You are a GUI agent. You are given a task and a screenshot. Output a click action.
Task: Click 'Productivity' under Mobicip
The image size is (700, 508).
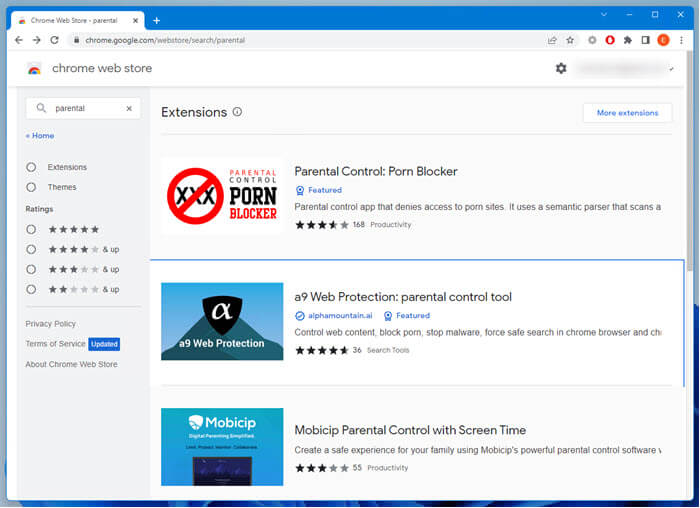388,468
